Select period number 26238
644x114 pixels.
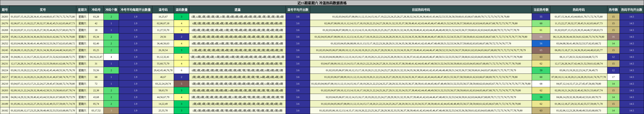tap(5, 57)
